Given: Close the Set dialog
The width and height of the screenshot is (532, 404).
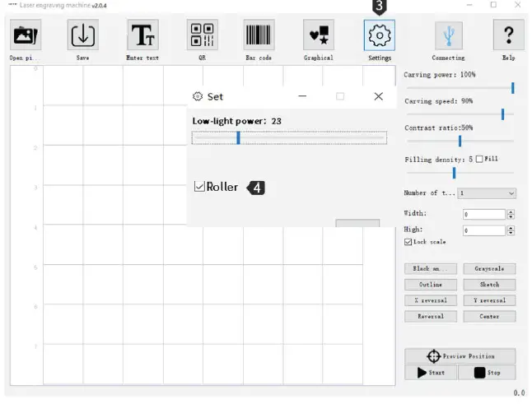Looking at the screenshot, I should click(x=379, y=96).
